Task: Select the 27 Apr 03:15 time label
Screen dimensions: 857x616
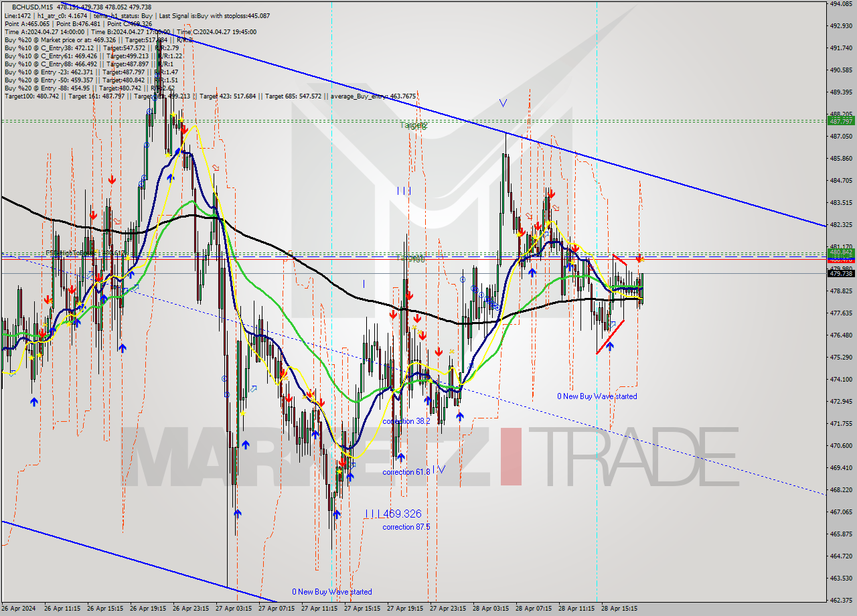Action: click(x=233, y=609)
